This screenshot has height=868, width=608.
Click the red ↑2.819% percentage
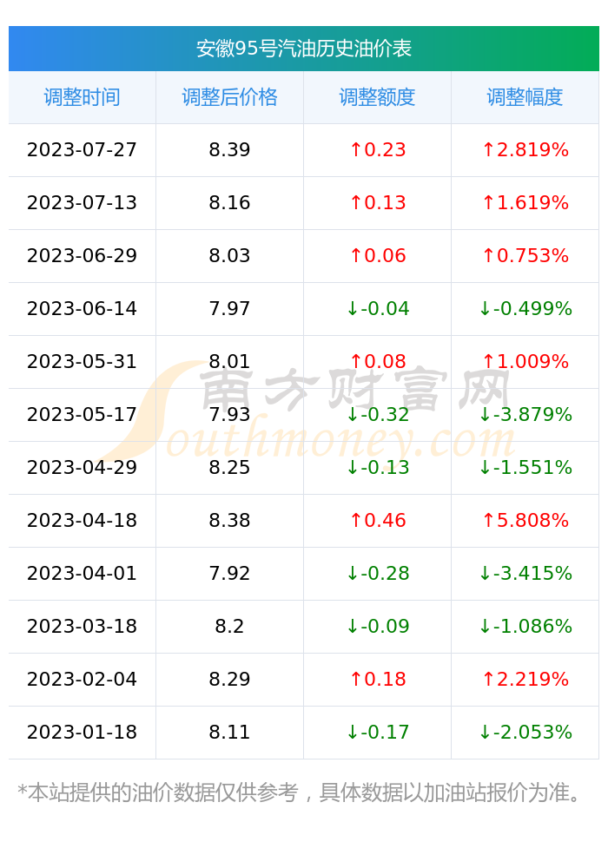(525, 150)
